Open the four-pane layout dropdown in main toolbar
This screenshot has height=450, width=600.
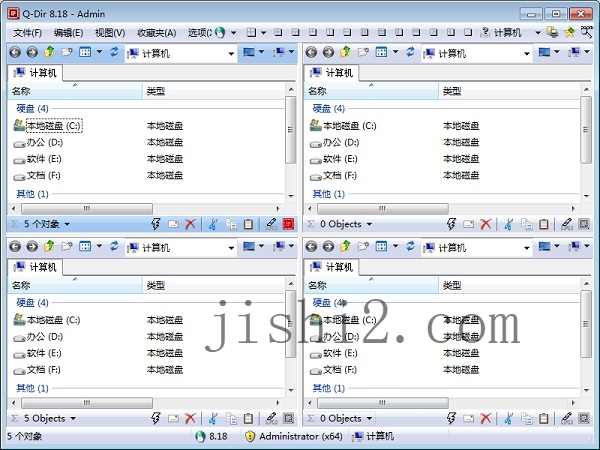263,33
